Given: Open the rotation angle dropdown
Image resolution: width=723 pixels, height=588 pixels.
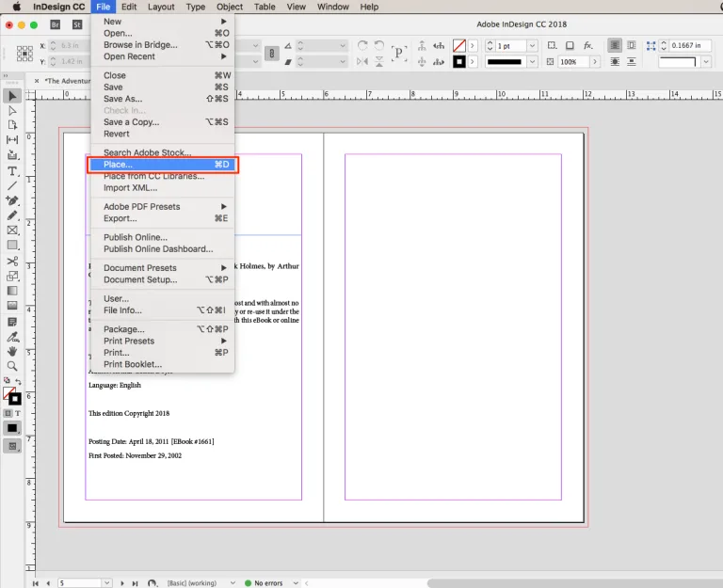Looking at the screenshot, I should pos(343,45).
